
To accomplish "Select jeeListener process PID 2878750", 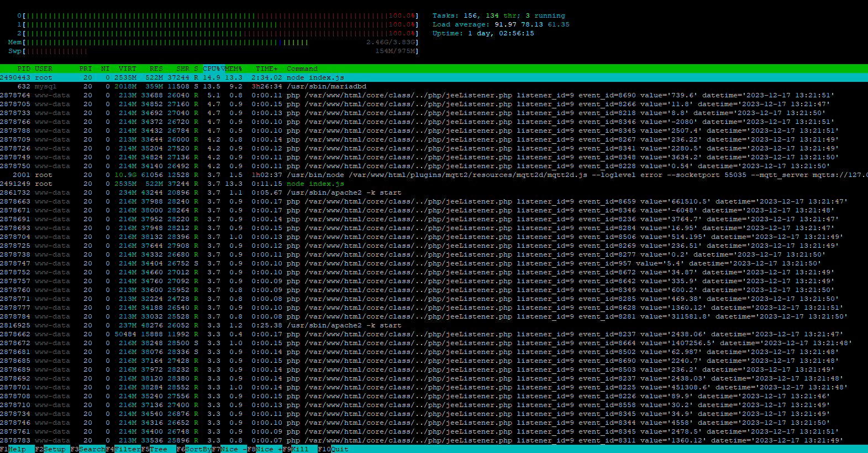I will coord(434,166).
